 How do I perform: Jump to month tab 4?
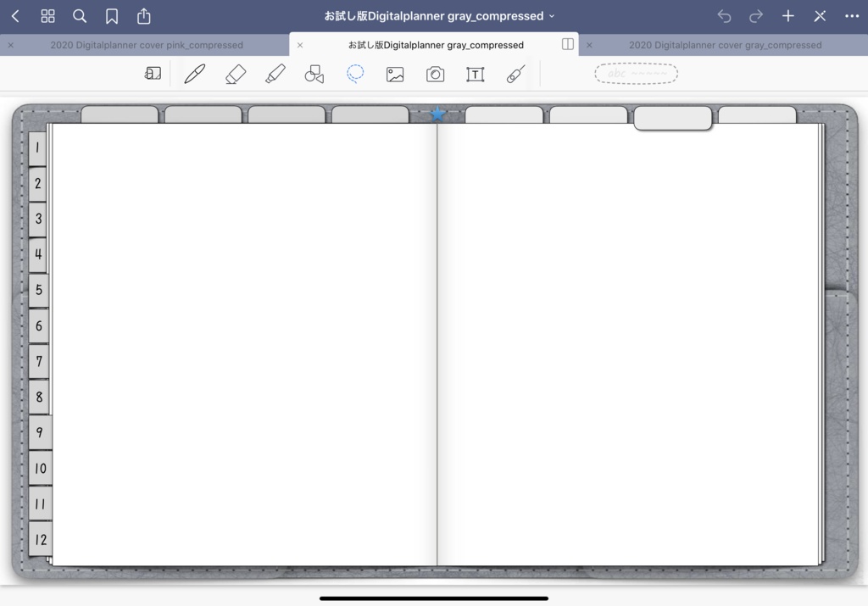click(x=37, y=254)
